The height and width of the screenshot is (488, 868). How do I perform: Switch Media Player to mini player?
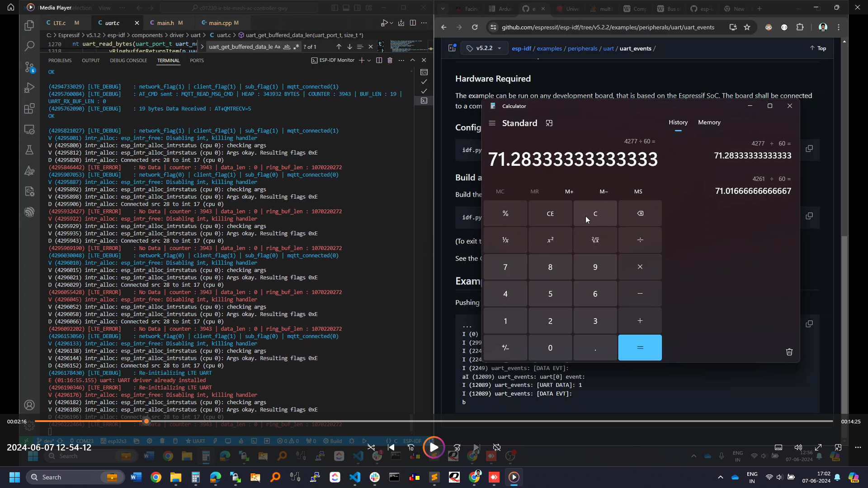coord(838,447)
